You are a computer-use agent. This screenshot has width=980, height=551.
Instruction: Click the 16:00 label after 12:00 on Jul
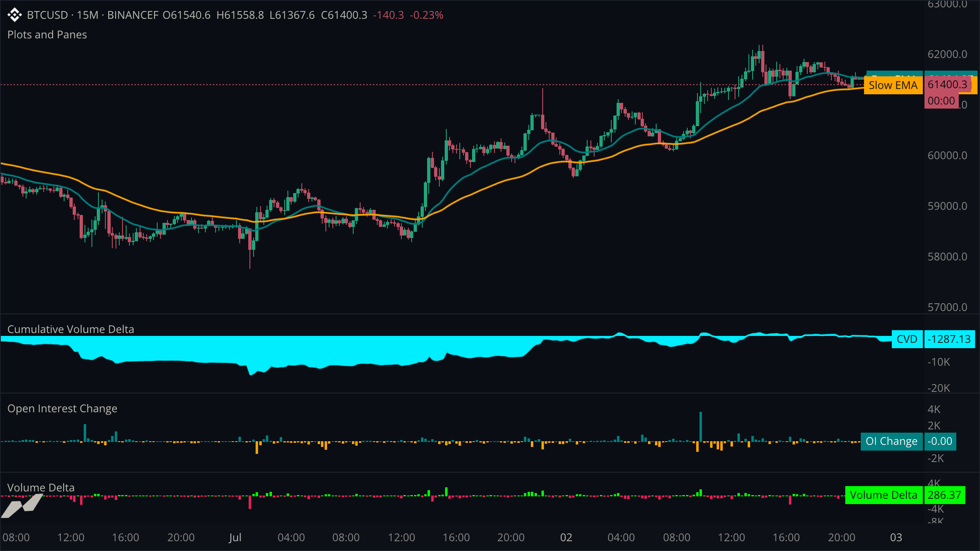(456, 538)
